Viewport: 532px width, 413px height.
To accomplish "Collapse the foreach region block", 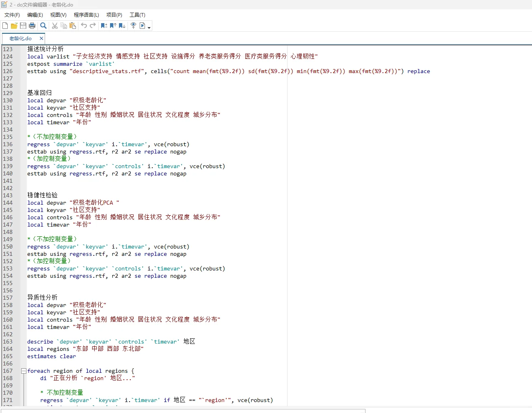I will pyautogui.click(x=24, y=371).
